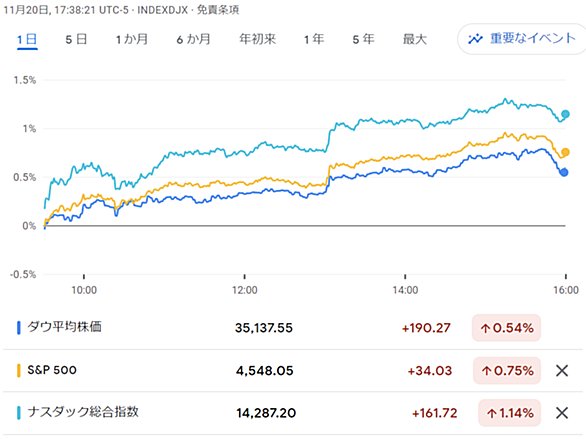Click the dark blue Dow endpoint dot on the chart

click(564, 172)
